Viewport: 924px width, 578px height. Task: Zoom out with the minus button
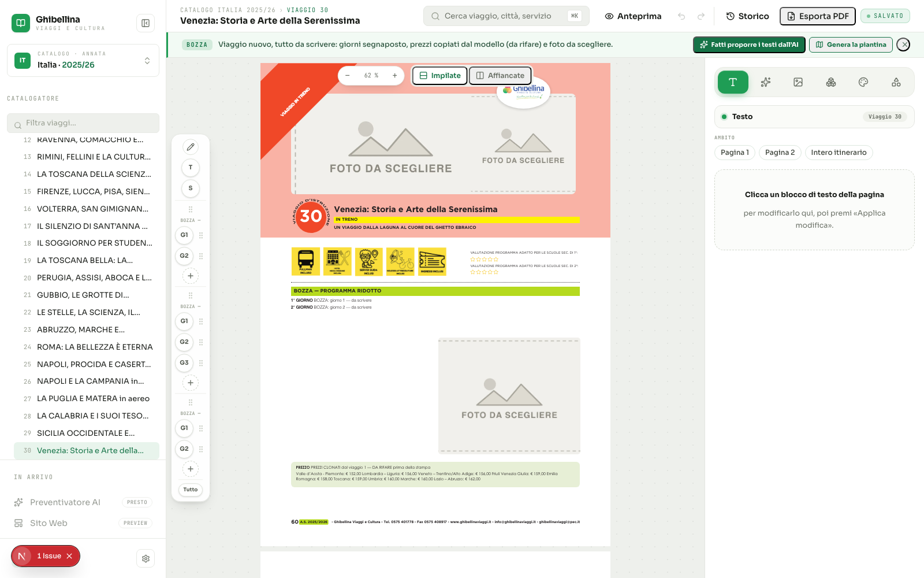point(347,76)
